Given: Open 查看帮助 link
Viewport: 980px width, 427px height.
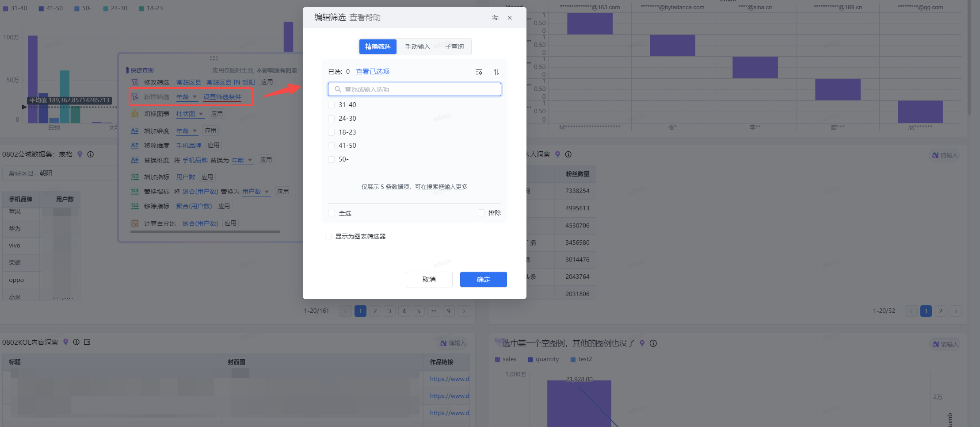Looking at the screenshot, I should click(365, 17).
